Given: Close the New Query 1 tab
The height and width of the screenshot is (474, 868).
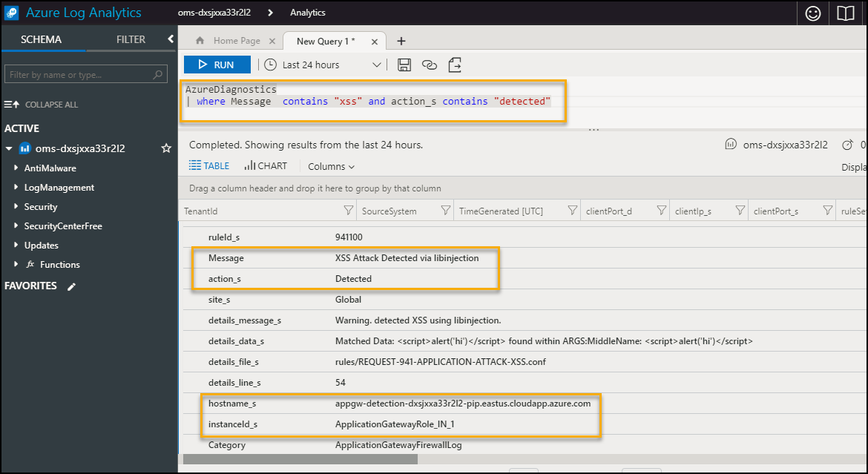Looking at the screenshot, I should click(375, 42).
